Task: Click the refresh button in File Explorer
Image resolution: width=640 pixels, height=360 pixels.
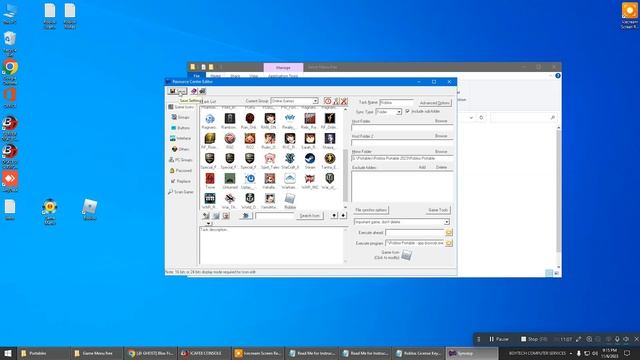Action: click(481, 118)
